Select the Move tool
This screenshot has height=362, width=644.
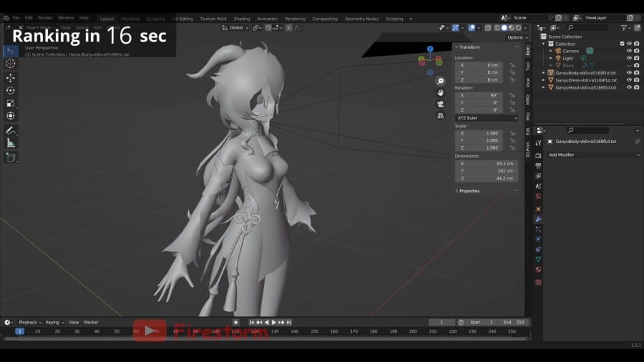11,78
